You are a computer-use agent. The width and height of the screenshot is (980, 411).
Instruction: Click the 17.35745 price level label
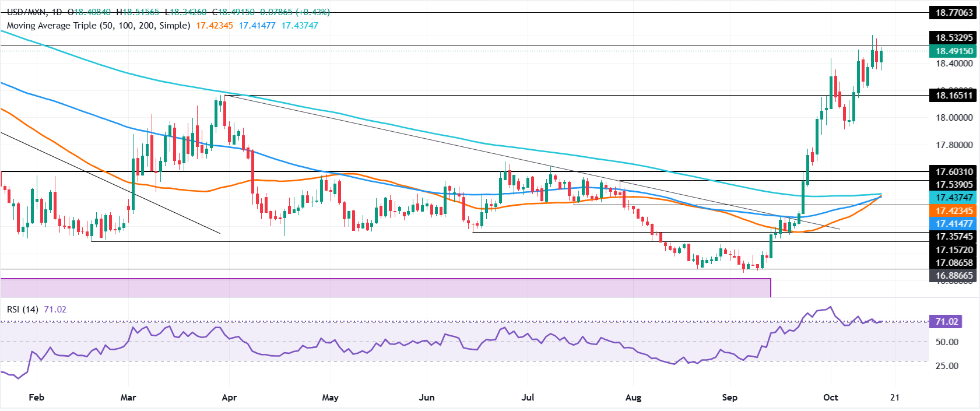click(x=954, y=237)
